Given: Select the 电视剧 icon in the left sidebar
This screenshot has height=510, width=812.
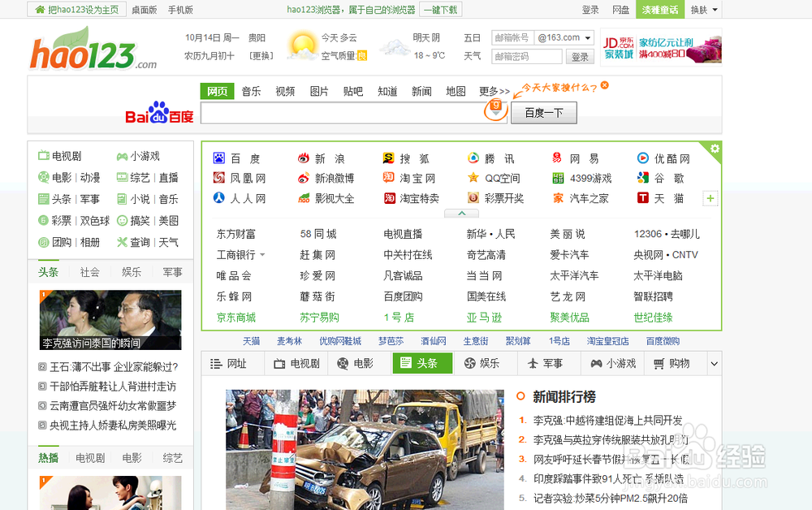Looking at the screenshot, I should pos(45,155).
